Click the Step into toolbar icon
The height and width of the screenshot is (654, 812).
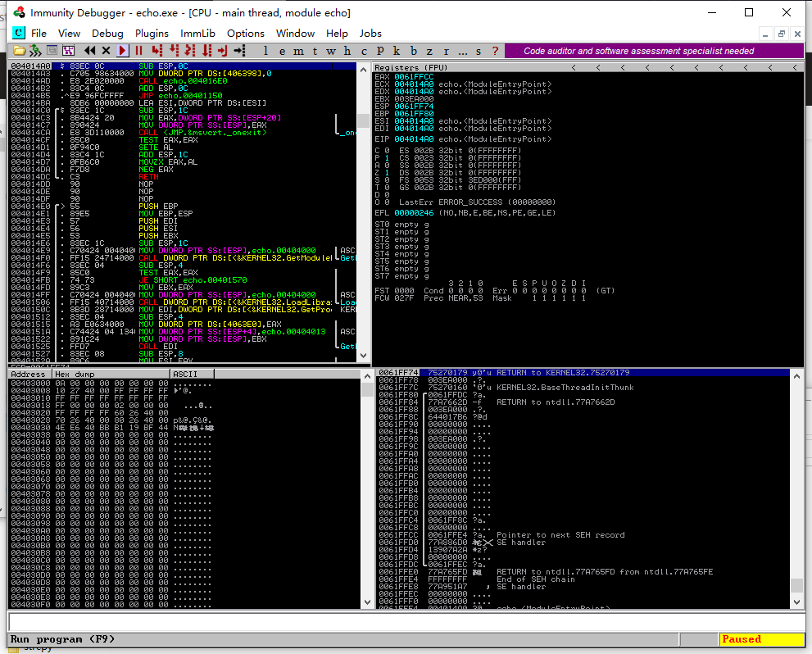[157, 51]
